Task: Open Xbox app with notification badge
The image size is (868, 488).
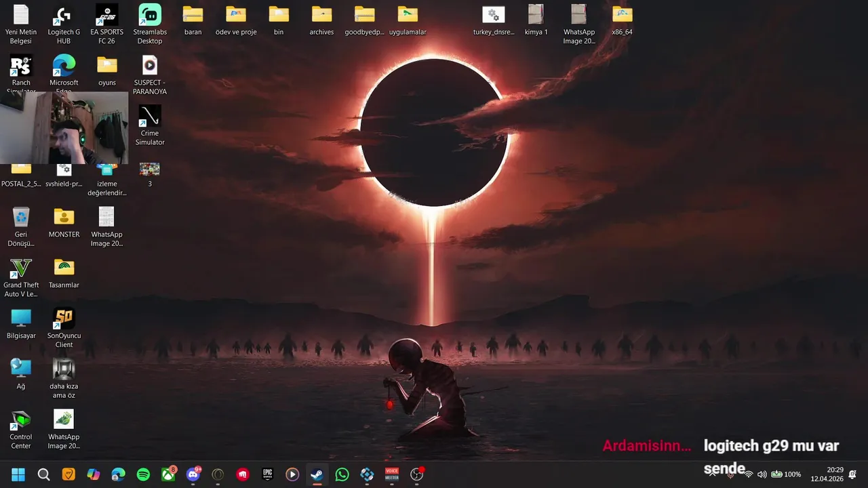Action: point(168,474)
